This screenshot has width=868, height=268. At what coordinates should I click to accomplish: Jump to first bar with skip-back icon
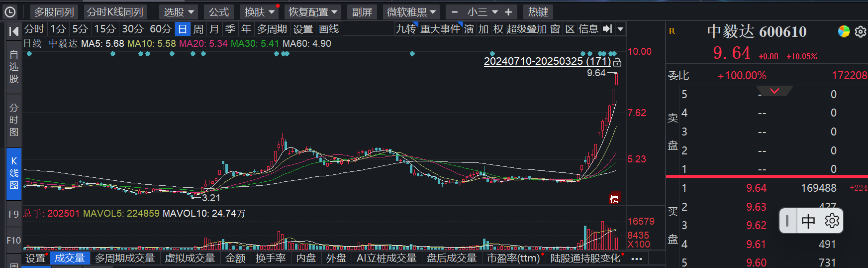(x=13, y=31)
